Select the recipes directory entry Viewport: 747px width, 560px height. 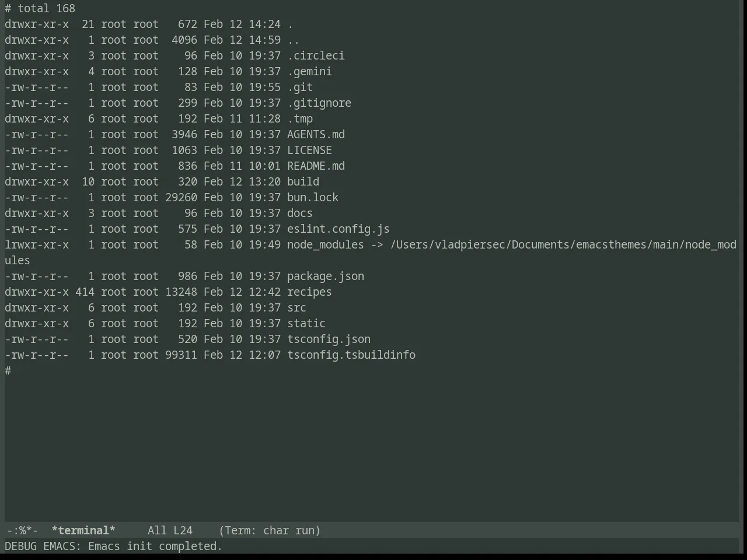309,292
